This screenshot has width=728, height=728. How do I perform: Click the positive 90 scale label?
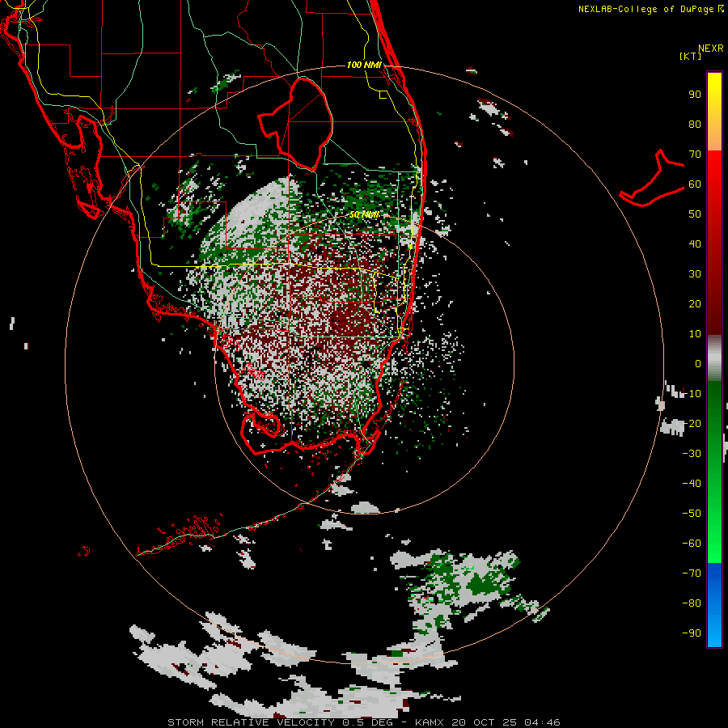(x=695, y=95)
